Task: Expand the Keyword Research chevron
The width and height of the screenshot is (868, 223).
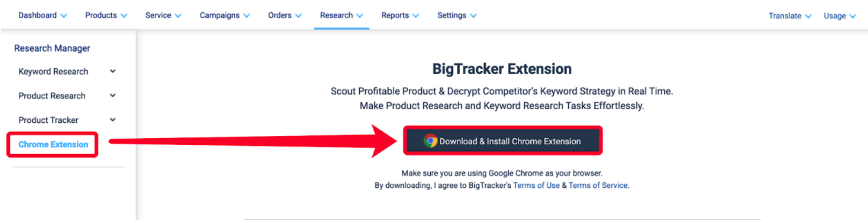Action: click(x=113, y=71)
